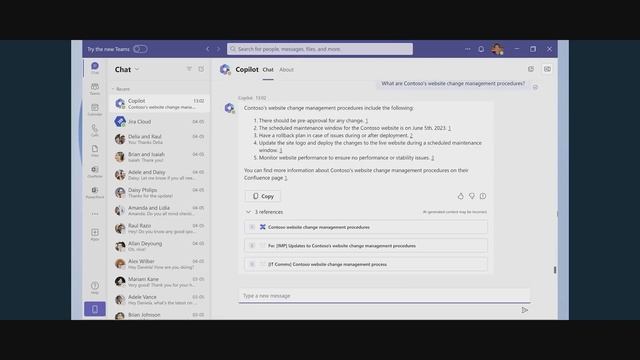
Task: Collapse the Recent chats section
Action: pyautogui.click(x=113, y=89)
